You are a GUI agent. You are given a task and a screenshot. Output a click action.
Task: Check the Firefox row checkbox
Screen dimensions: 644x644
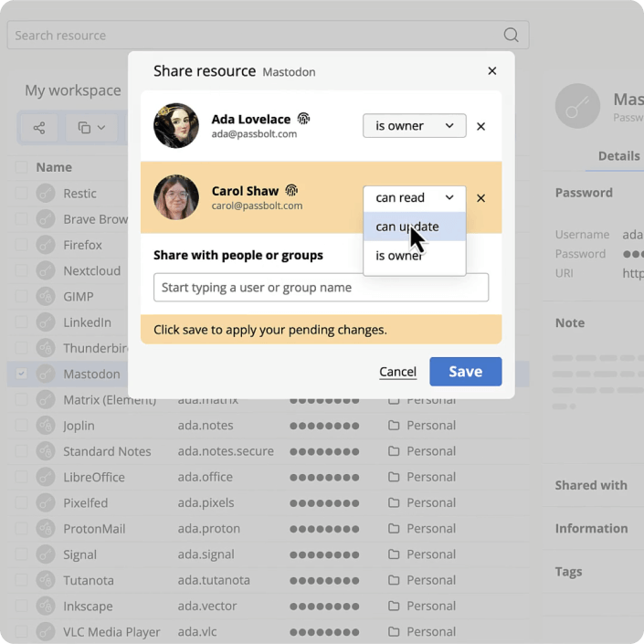(21, 245)
